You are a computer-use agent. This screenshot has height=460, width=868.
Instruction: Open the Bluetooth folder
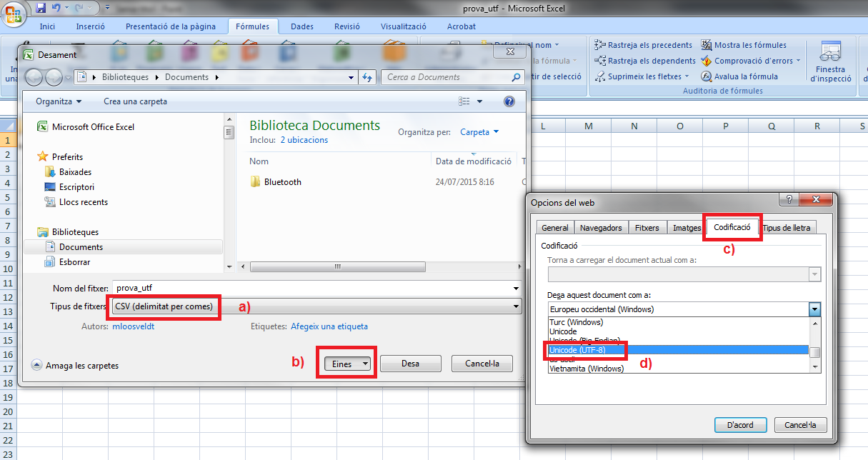pyautogui.click(x=282, y=182)
